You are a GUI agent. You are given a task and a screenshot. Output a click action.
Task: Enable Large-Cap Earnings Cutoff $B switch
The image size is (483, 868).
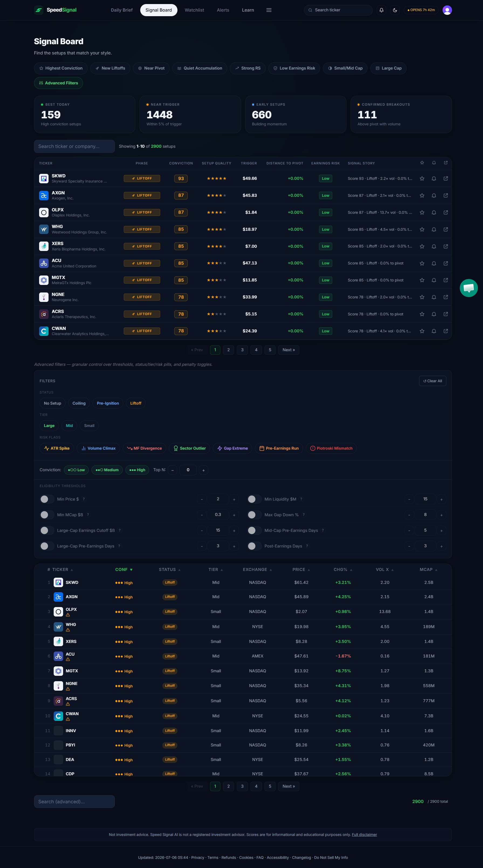[47, 531]
